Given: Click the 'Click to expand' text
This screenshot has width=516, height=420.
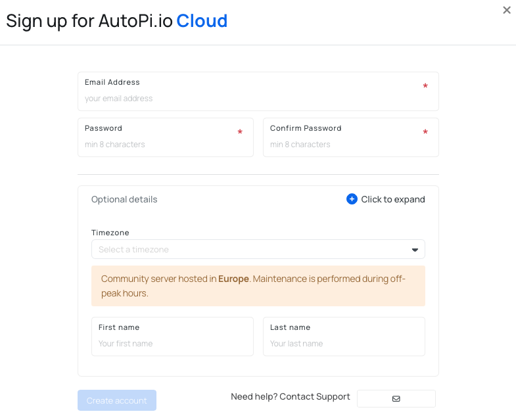Looking at the screenshot, I should 393,199.
